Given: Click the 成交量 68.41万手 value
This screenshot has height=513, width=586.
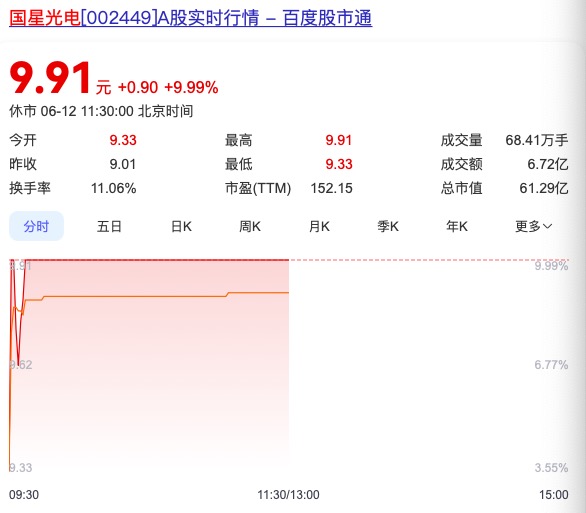Looking at the screenshot, I should (537, 140).
